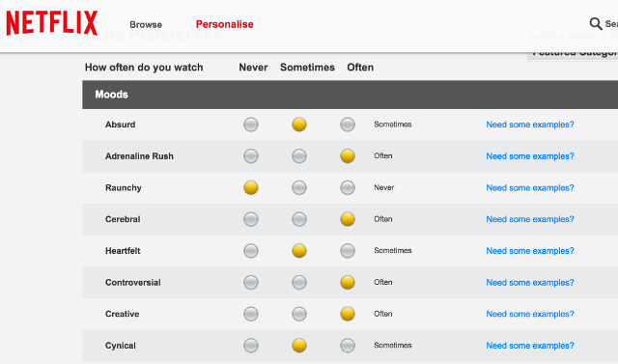Open the Browse menu

coord(146,24)
